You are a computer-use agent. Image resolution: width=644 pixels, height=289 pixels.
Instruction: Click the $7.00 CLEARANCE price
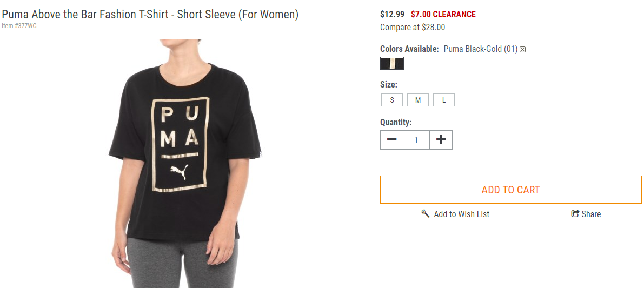coord(443,15)
